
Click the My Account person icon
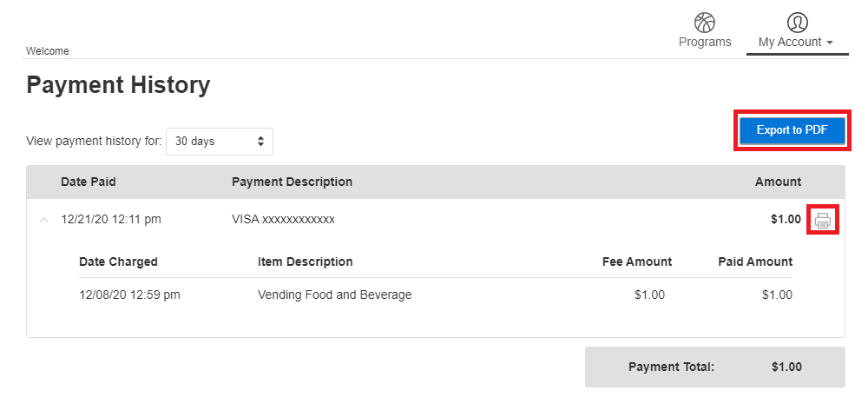797,23
